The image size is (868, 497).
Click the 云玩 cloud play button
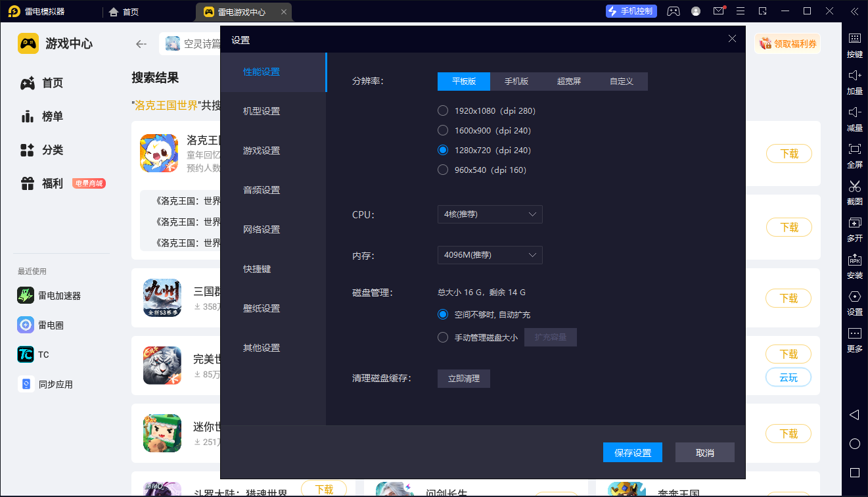[x=788, y=377]
